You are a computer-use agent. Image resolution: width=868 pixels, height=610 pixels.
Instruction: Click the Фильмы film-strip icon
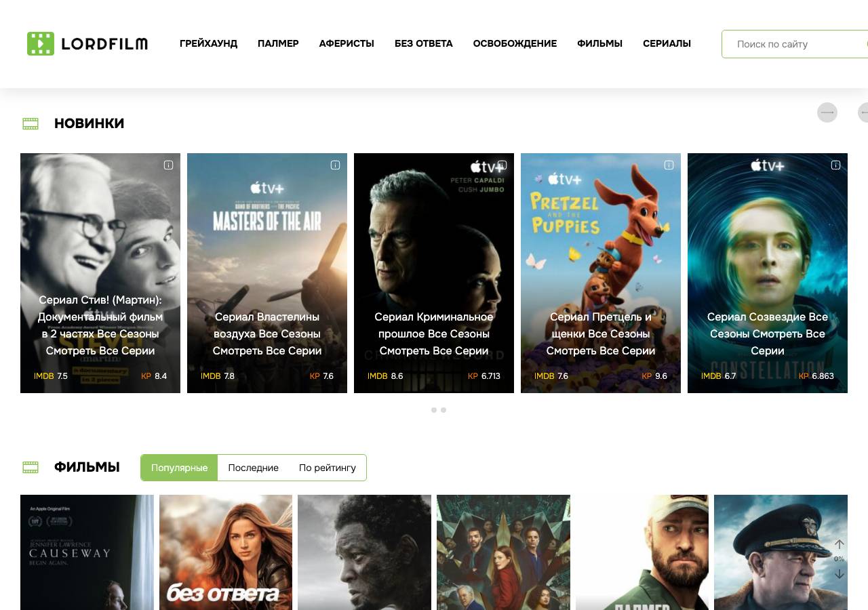point(31,467)
